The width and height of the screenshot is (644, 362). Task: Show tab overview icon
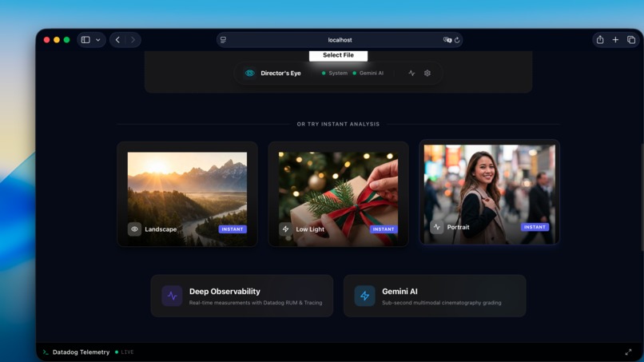[x=631, y=39]
